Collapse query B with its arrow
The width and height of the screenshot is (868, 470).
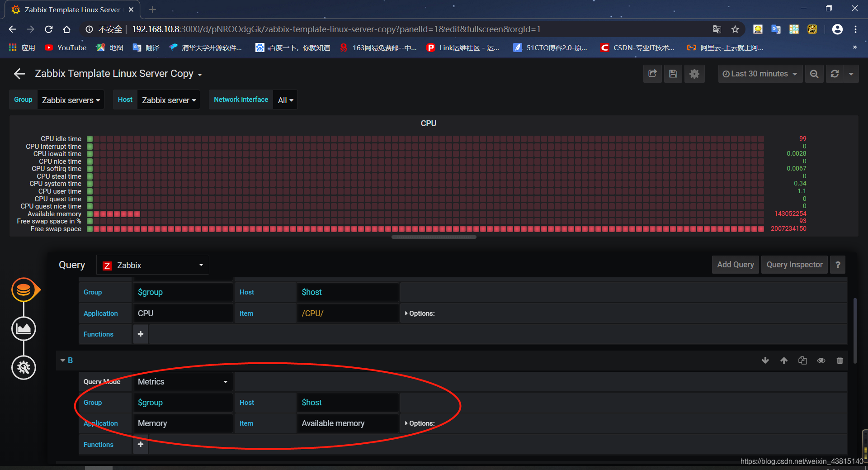point(63,361)
